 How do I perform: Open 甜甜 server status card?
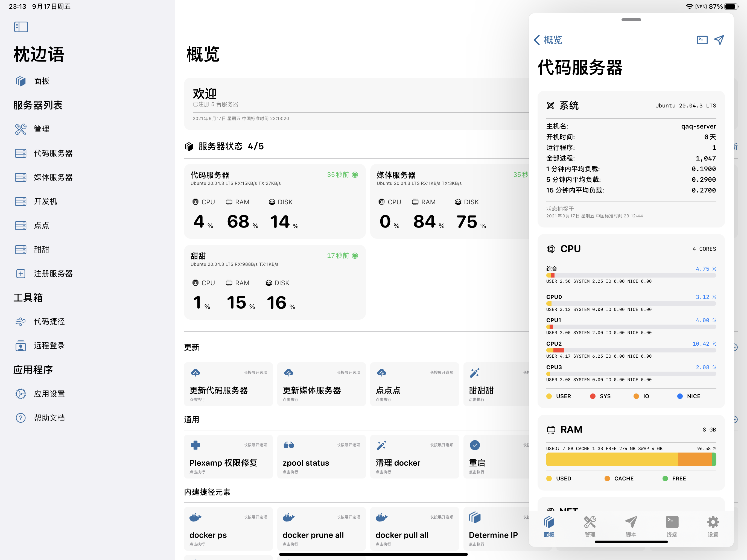(x=274, y=282)
